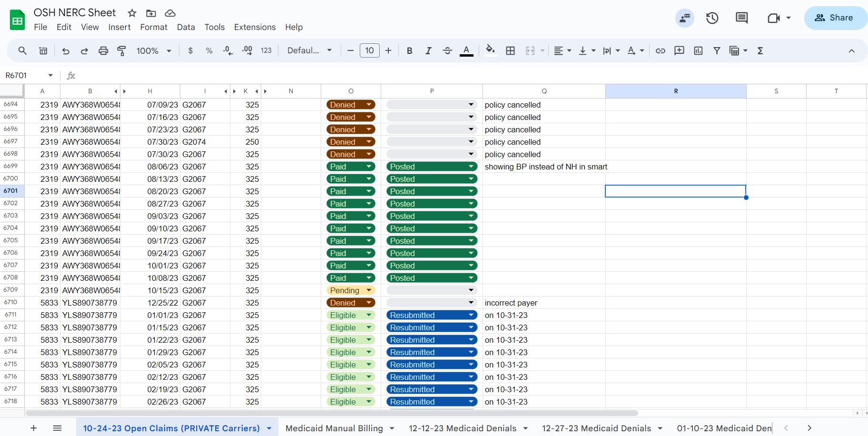This screenshot has width=868, height=436.
Task: Click the Name Box showing R6701
Action: click(x=29, y=75)
